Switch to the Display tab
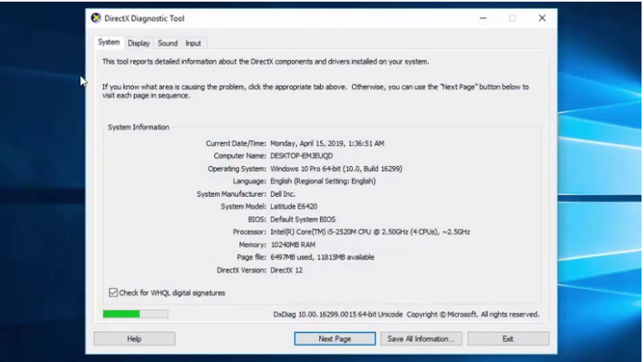Screen dimensions: 644x362 pyautogui.click(x=138, y=43)
